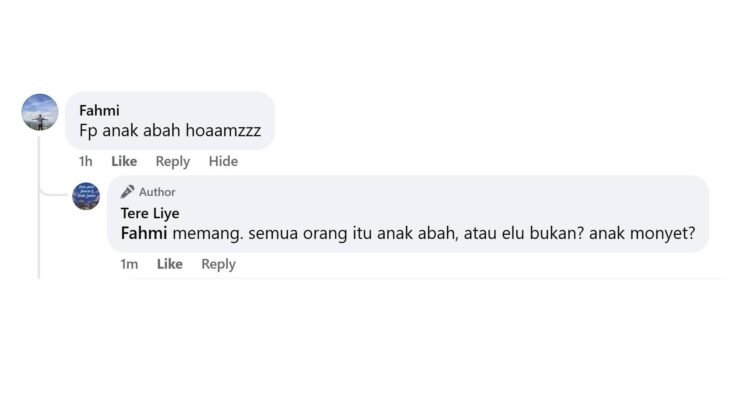Open Fahmi's profile picture
Image resolution: width=750 pixels, height=400 pixels.
[x=40, y=112]
